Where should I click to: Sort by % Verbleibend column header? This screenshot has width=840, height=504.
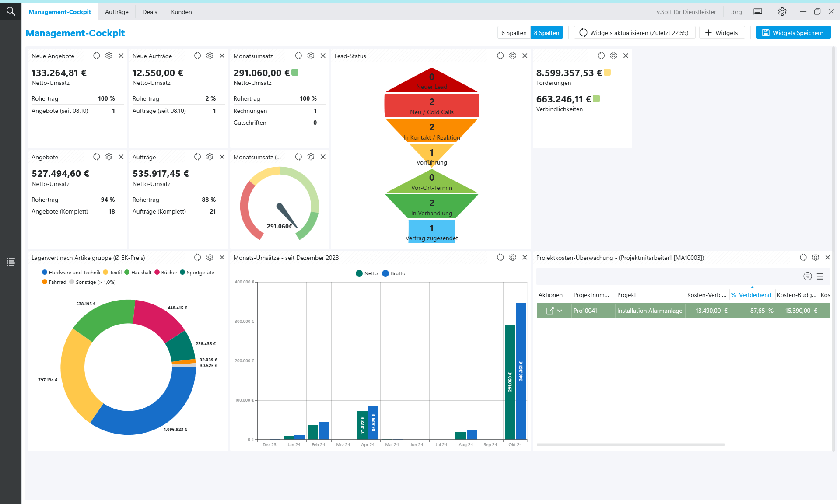[751, 295]
